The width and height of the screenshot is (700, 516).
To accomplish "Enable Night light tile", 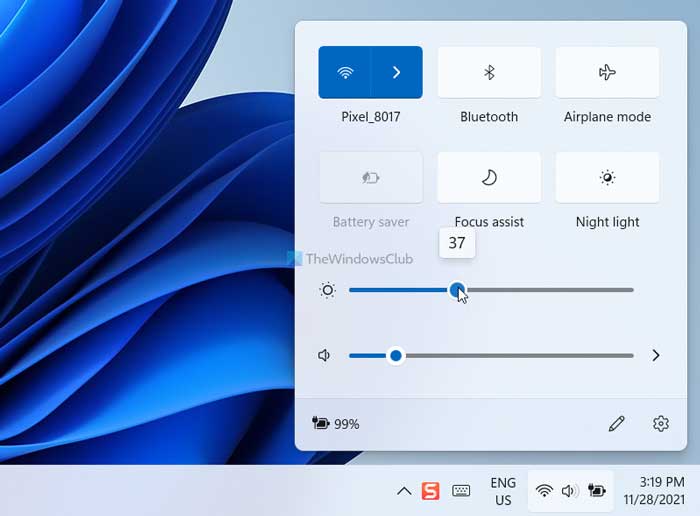I will [607, 178].
